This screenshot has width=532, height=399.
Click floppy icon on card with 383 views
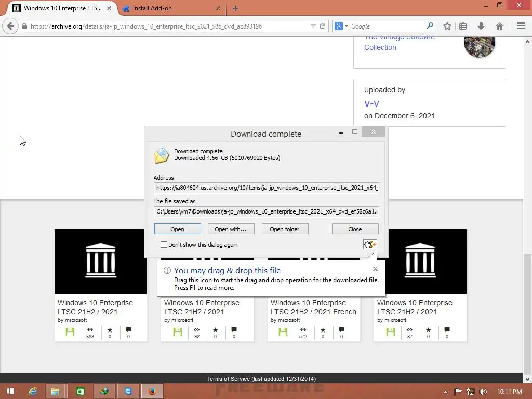click(70, 332)
